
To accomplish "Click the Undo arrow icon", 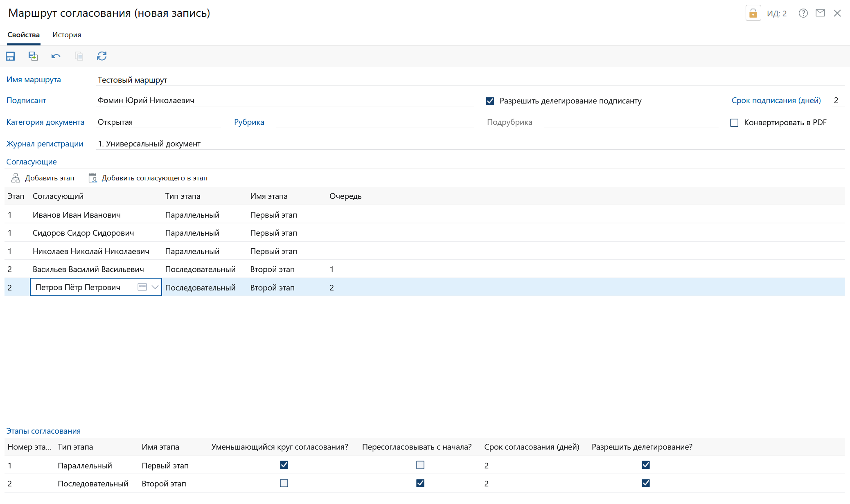I will click(x=56, y=56).
